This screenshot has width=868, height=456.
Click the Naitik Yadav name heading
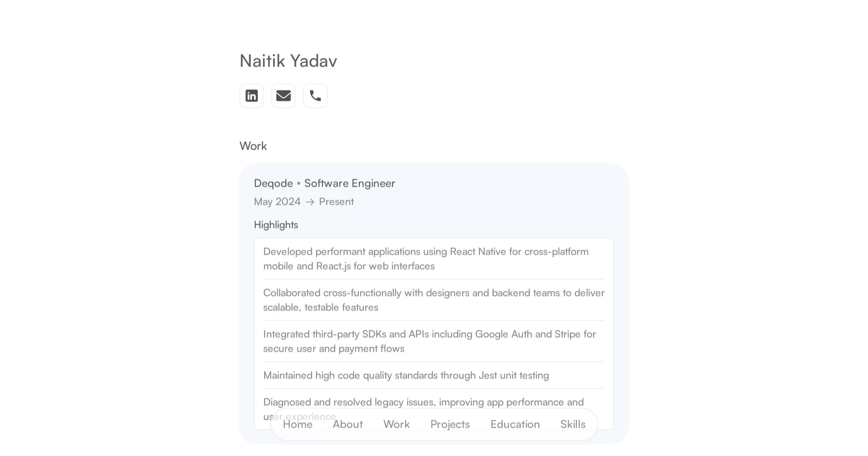tap(288, 61)
